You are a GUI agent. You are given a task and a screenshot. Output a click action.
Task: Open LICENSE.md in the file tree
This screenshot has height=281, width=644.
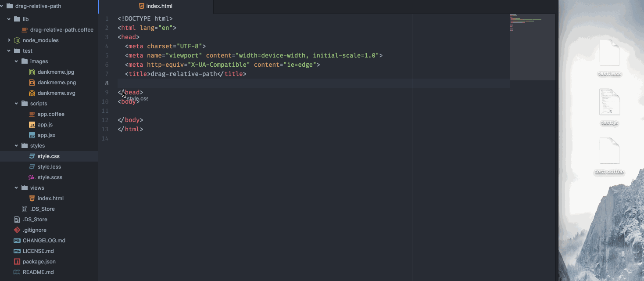coord(38,251)
